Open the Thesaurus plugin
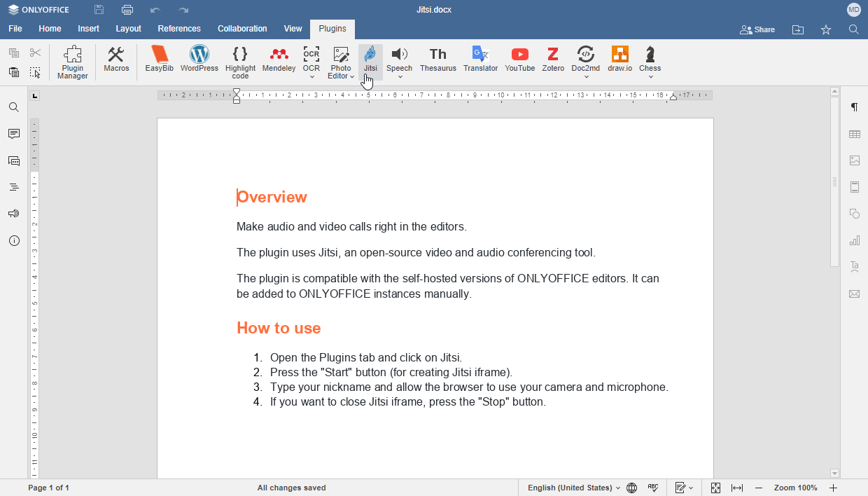The width and height of the screenshot is (868, 496). (438, 60)
